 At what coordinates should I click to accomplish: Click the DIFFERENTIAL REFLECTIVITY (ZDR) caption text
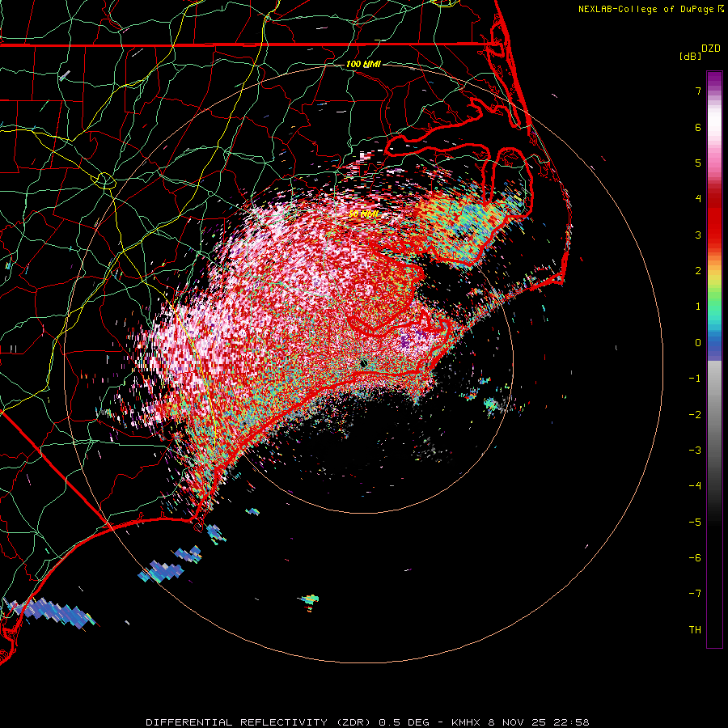[260, 722]
